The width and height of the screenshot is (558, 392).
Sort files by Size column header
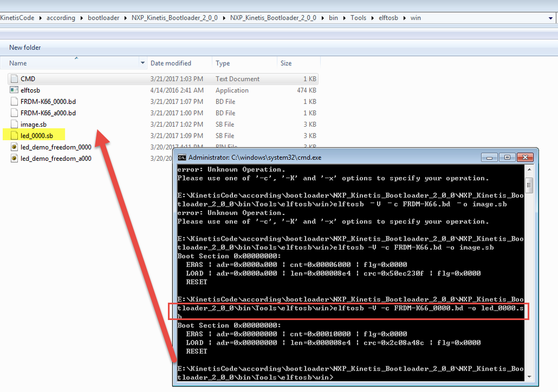tap(286, 63)
